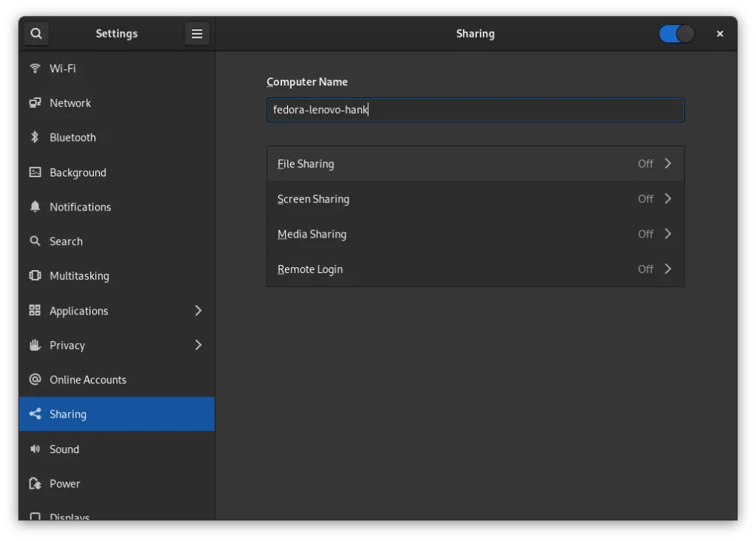Open the Multitasking settings panel
This screenshot has height=541, width=756.
click(79, 276)
